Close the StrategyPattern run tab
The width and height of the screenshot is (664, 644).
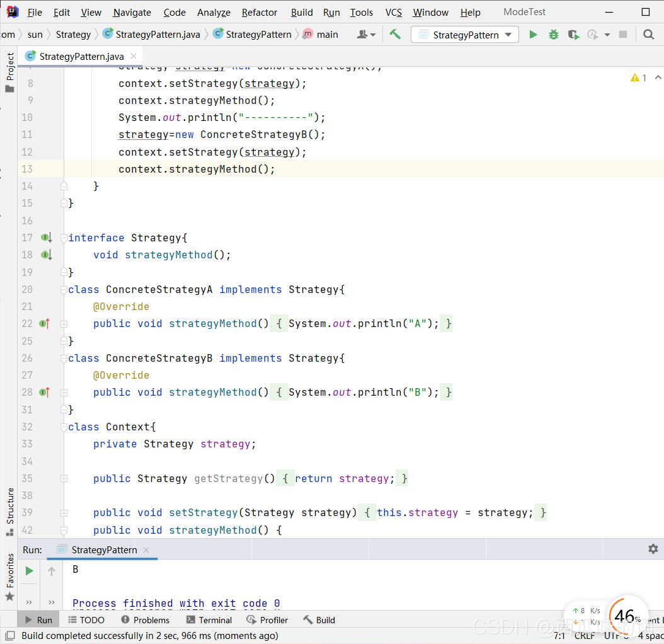pos(146,550)
